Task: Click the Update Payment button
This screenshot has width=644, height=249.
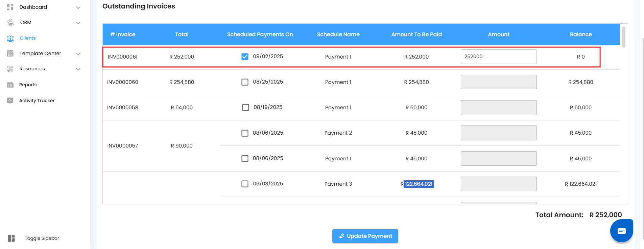Action: click(x=365, y=236)
